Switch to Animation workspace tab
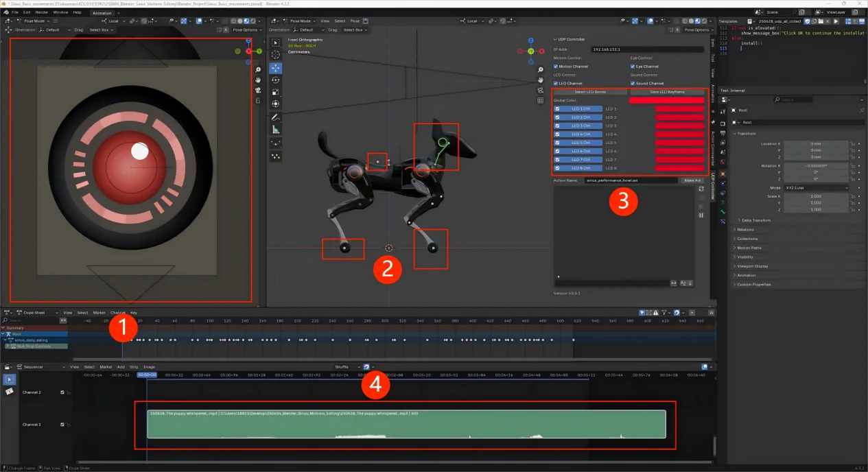The image size is (868, 472). (102, 12)
